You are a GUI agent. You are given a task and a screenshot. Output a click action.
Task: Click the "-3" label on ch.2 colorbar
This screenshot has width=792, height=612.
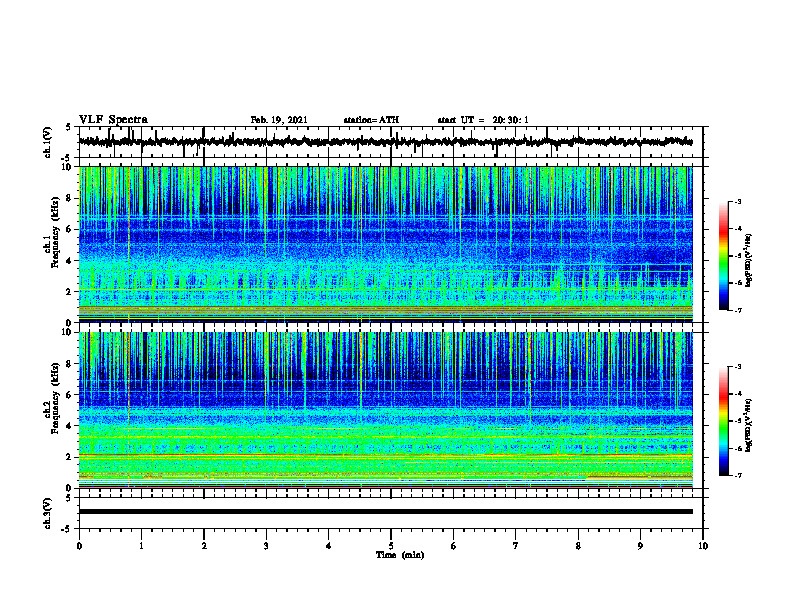tap(738, 367)
